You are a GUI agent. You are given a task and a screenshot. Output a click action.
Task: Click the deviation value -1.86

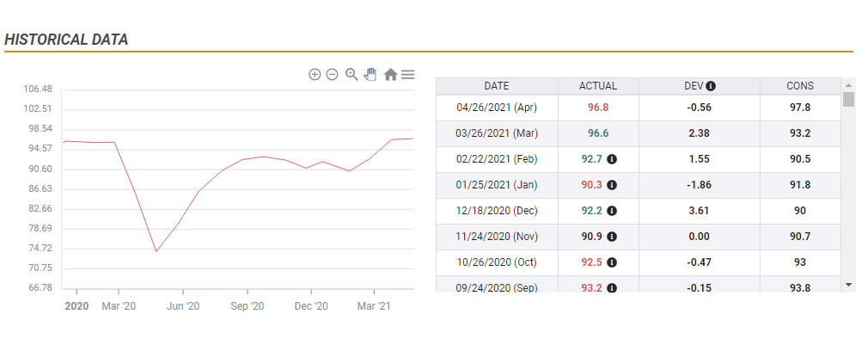699,185
